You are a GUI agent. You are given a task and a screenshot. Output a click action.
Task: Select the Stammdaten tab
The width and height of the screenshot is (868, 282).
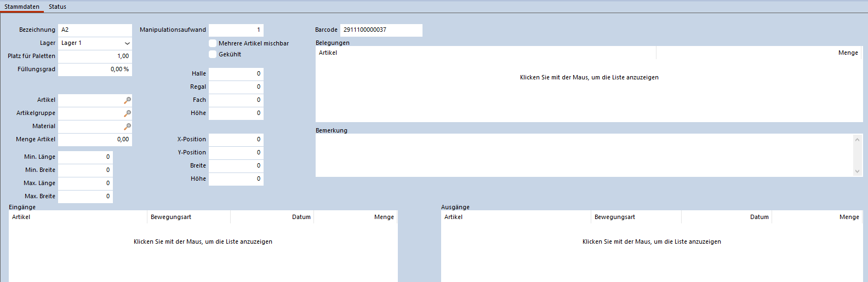click(x=22, y=7)
